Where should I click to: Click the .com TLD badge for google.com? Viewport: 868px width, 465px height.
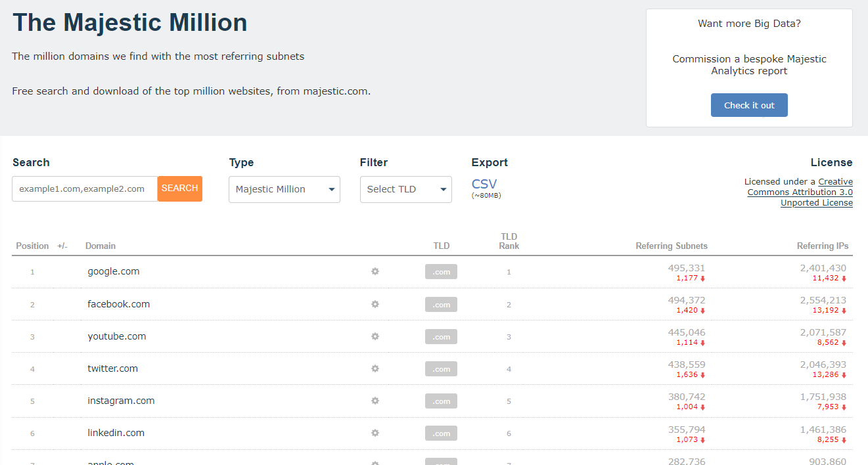(441, 272)
